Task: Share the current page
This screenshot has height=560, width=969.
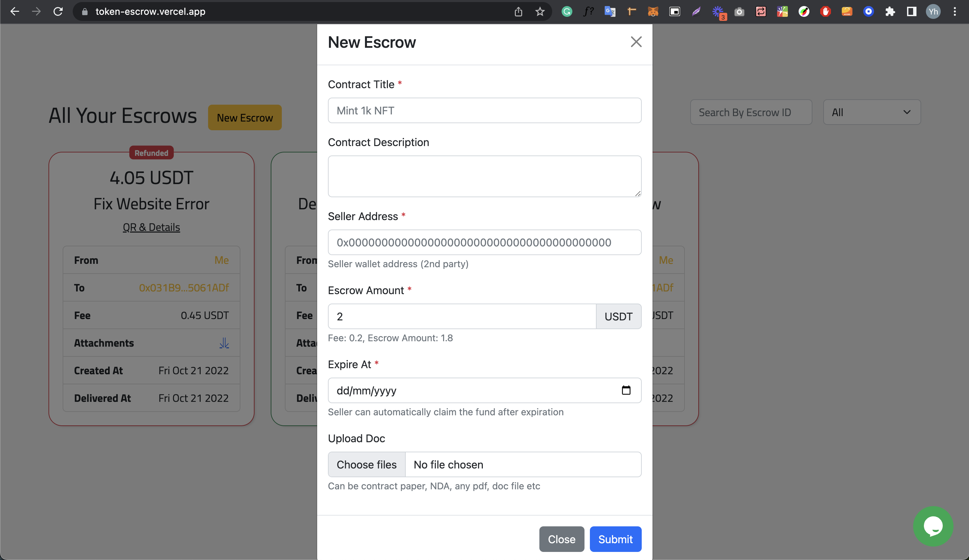Action: click(519, 11)
